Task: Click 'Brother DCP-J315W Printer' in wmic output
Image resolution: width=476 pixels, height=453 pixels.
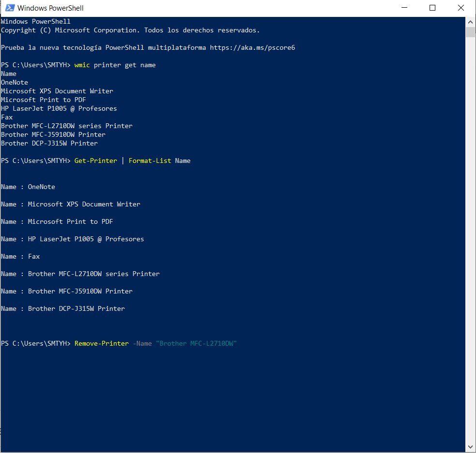Action: coord(49,143)
